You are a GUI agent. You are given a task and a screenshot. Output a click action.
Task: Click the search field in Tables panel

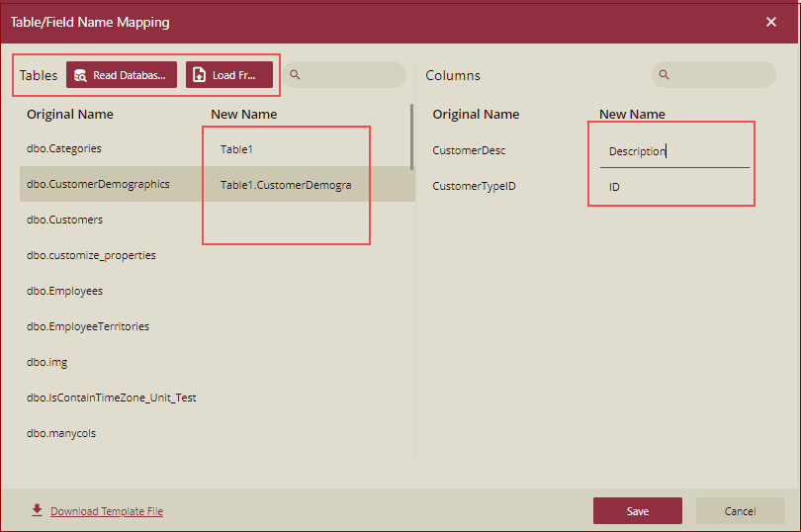coord(345,74)
